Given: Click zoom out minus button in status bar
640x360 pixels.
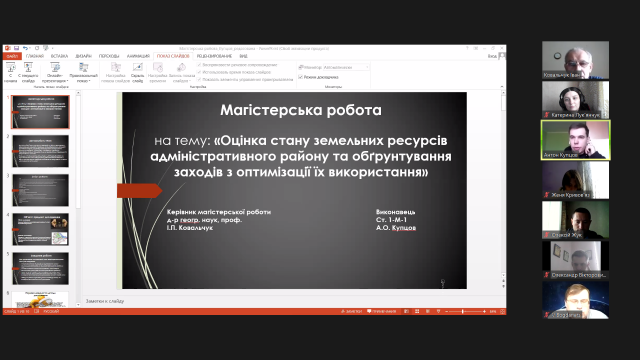Looking at the screenshot, I should pos(447,311).
